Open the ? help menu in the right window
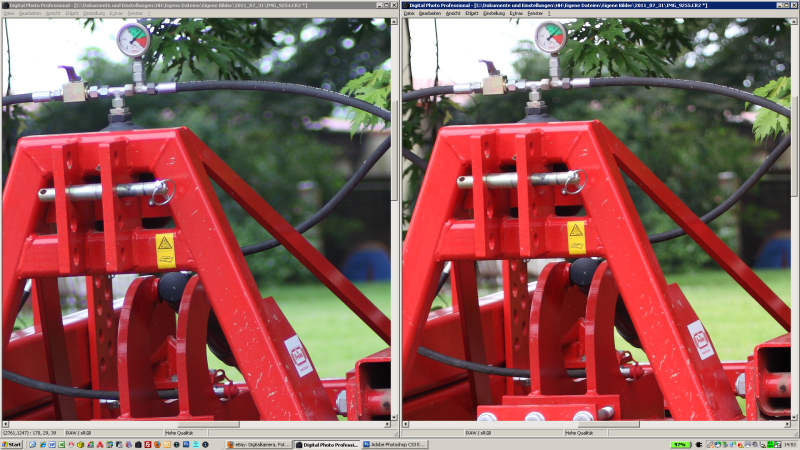This screenshot has height=450, width=800. [x=549, y=13]
